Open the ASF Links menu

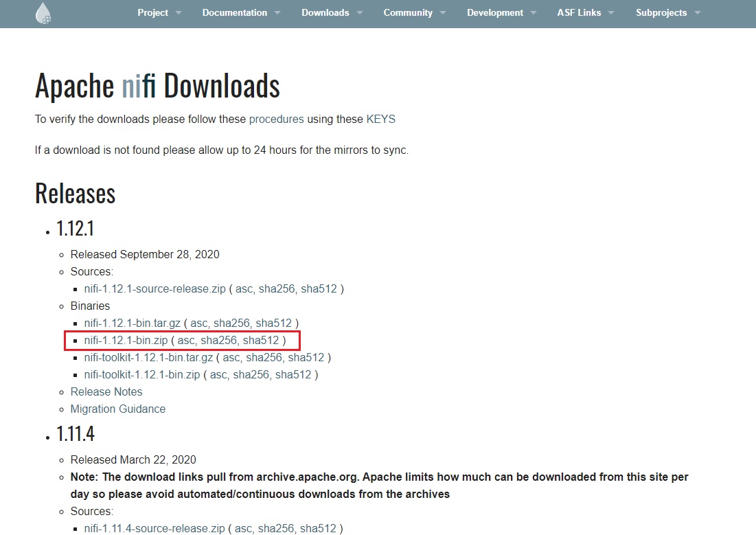tap(579, 13)
